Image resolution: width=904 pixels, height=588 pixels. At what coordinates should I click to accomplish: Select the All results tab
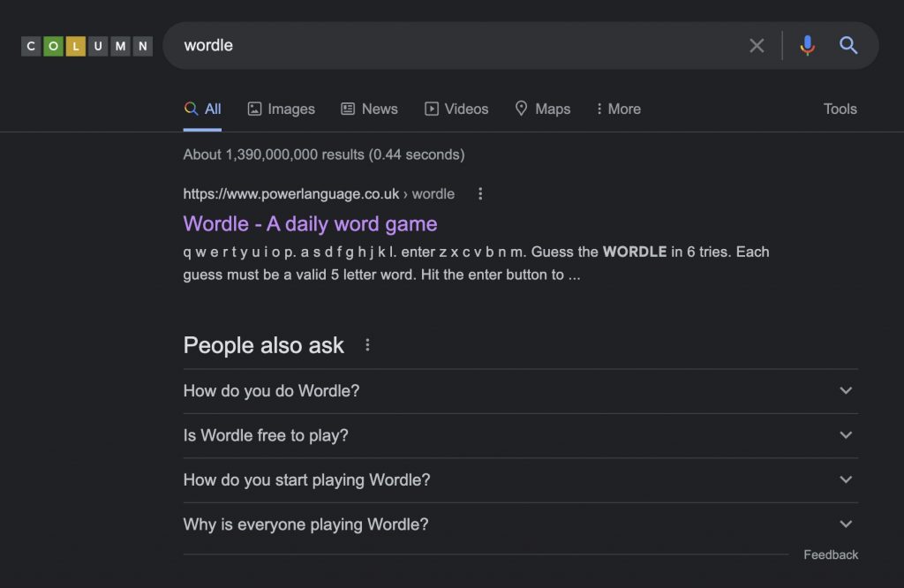pyautogui.click(x=203, y=109)
